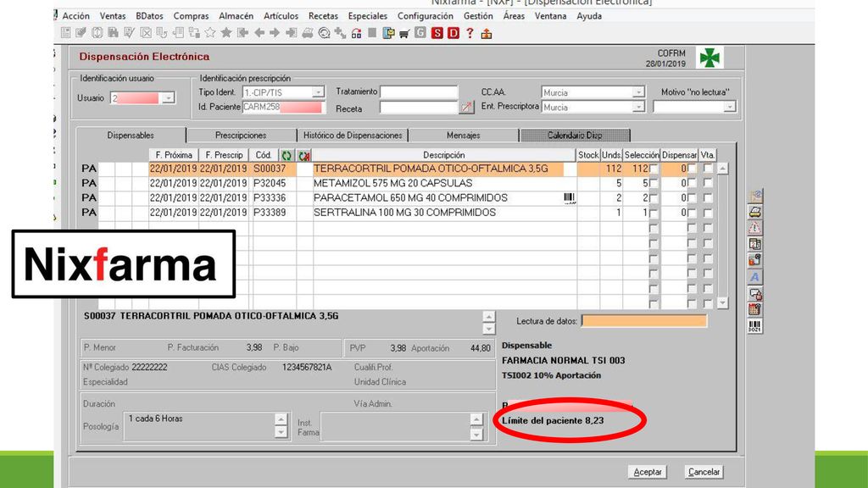This screenshot has width=868, height=488.
Task: Click the green pharmacy cross logo
Action: pyautogui.click(x=709, y=58)
